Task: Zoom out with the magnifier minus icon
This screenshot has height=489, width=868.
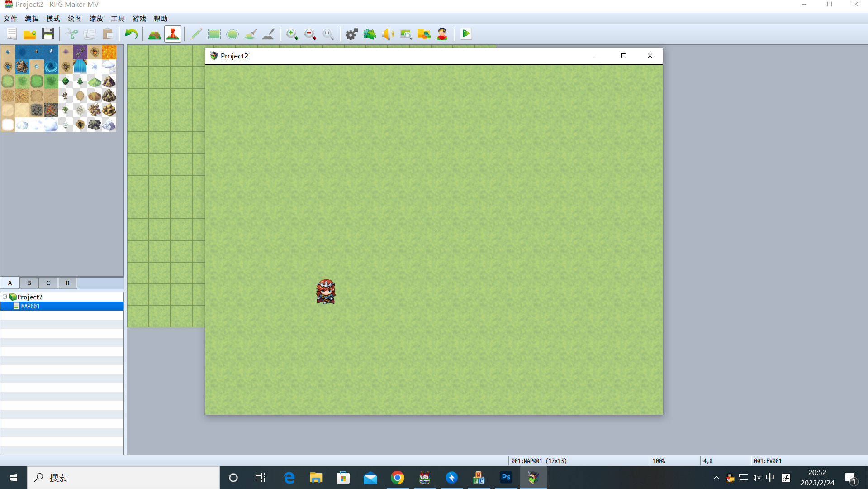Action: click(x=310, y=34)
